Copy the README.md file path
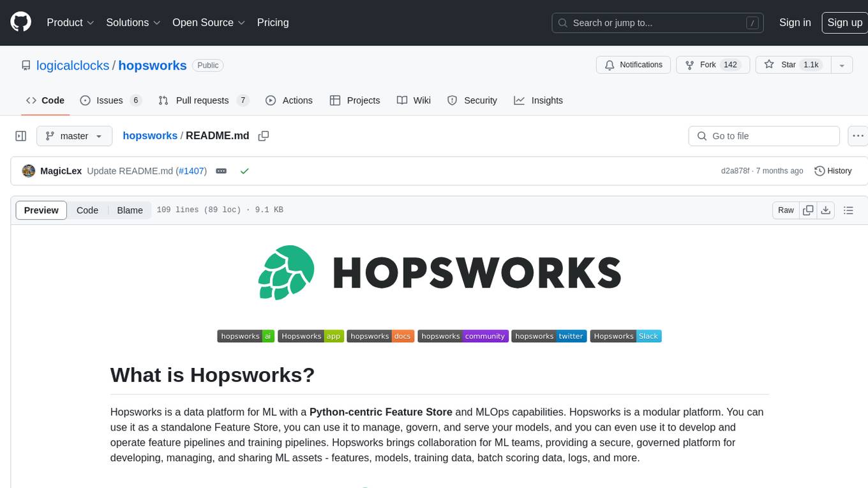The width and height of the screenshot is (868, 488). tap(264, 136)
